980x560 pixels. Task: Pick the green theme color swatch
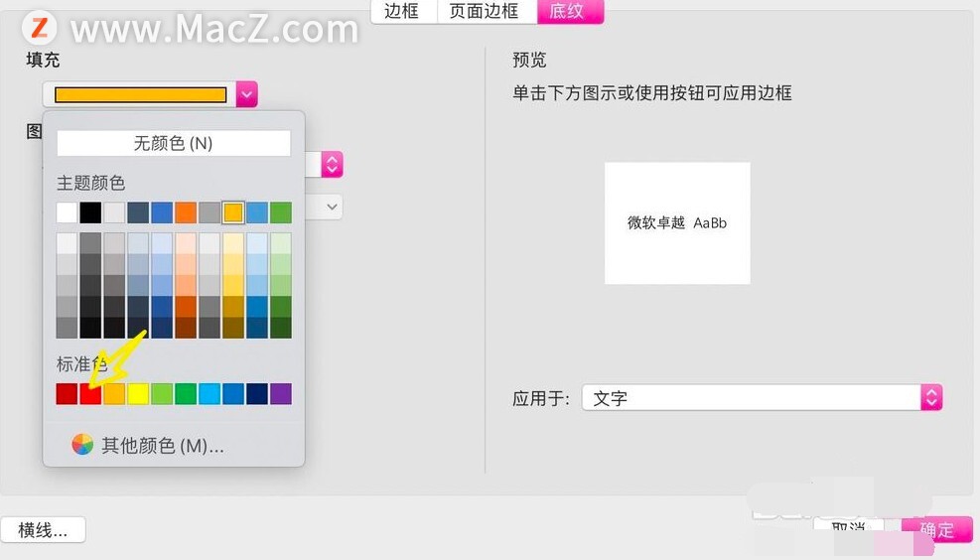[281, 212]
